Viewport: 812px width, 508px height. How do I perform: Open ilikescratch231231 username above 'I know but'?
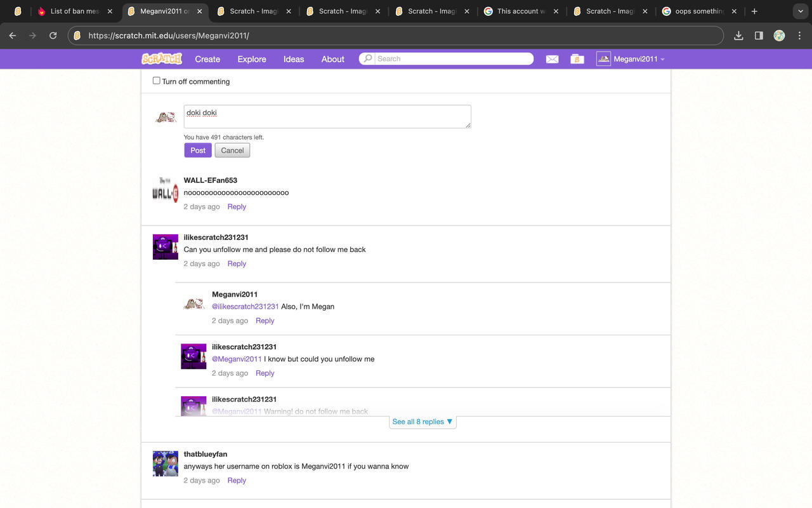tap(244, 347)
